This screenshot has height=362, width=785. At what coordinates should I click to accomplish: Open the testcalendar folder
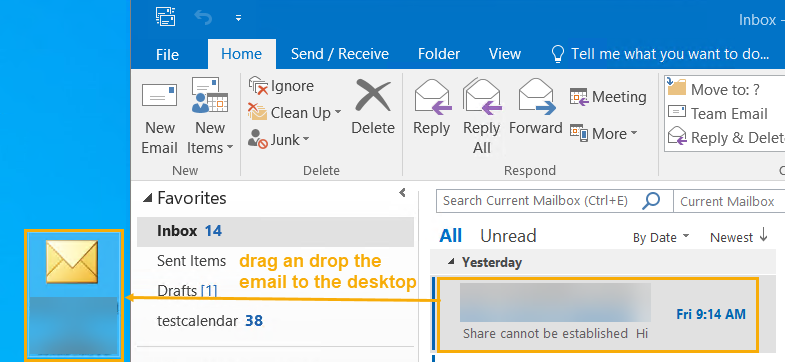point(210,321)
